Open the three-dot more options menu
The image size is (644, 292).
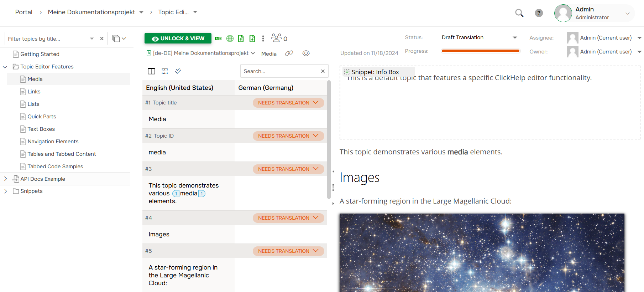(x=263, y=39)
